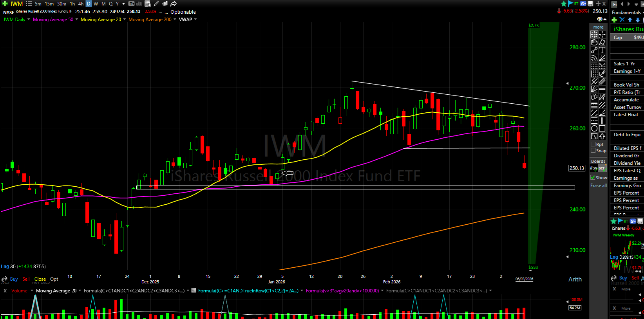The width and height of the screenshot is (644, 319).
Task: Select the thick horizontal line tool
Action: [x=602, y=89]
